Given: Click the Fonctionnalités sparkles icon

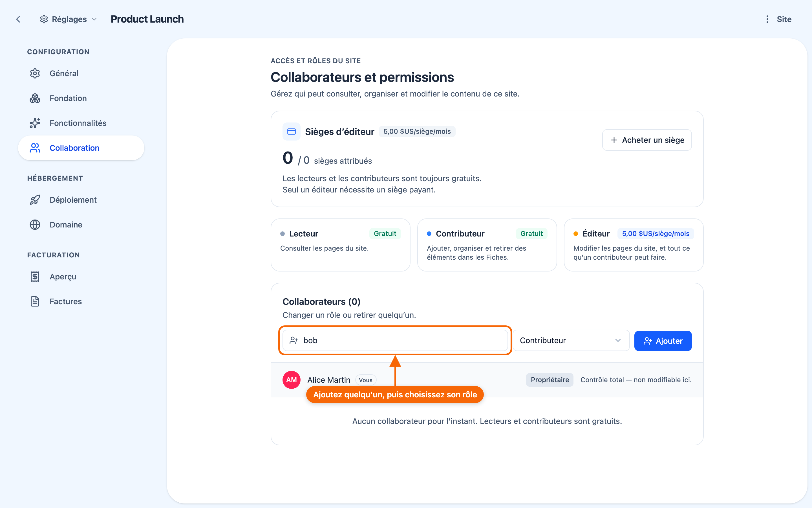Looking at the screenshot, I should [35, 123].
